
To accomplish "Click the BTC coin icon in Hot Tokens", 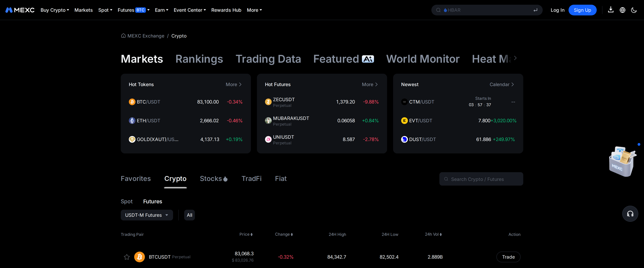I will pyautogui.click(x=132, y=102).
